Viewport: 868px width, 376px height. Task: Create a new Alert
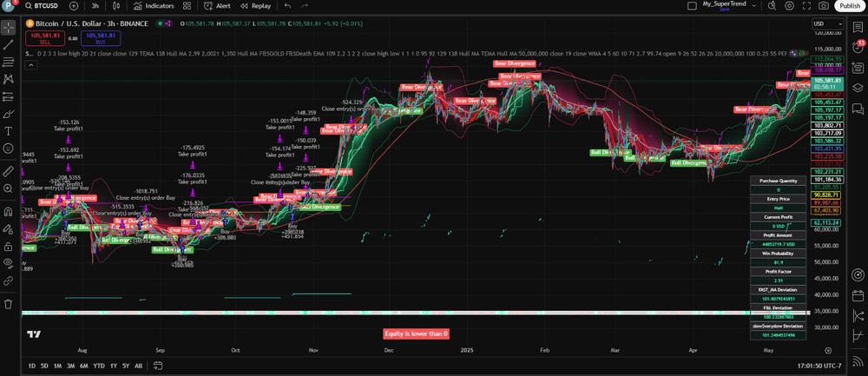218,6
